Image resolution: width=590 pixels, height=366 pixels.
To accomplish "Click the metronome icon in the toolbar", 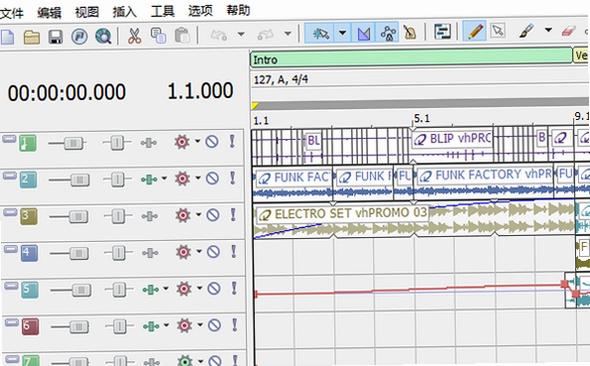I will click(x=410, y=32).
